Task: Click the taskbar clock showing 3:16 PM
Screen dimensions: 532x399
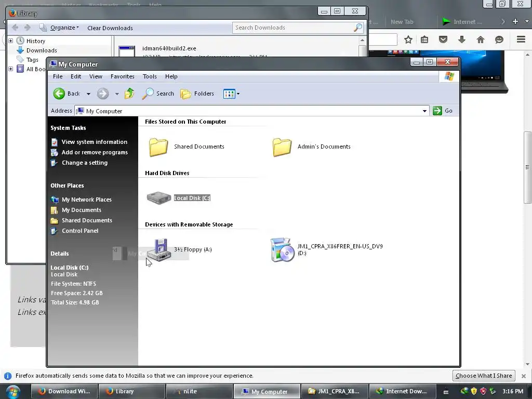Action: click(x=513, y=391)
